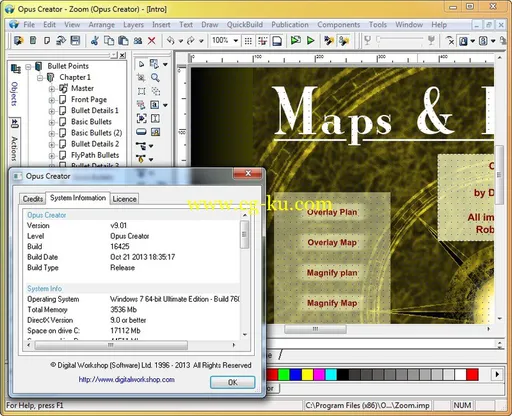
Task: Open find with the binoculars icon
Action: [x=138, y=41]
